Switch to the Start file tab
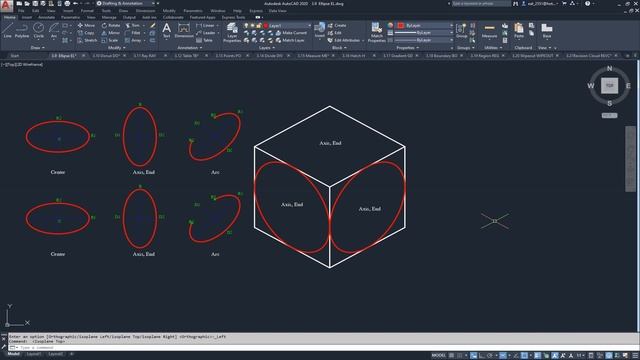Viewport: 640px width, 360px height. pyautogui.click(x=15, y=56)
